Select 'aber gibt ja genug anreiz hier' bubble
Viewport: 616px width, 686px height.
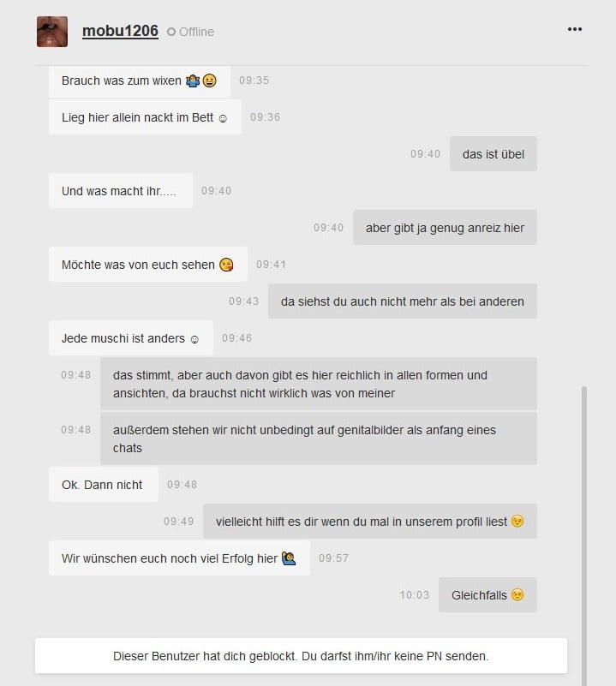445,228
